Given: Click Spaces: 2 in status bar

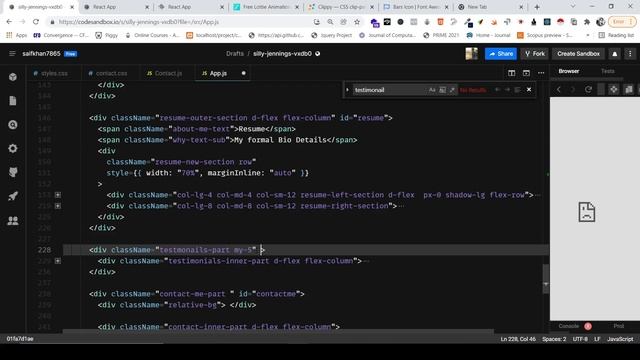Looking at the screenshot, I should [554, 339].
